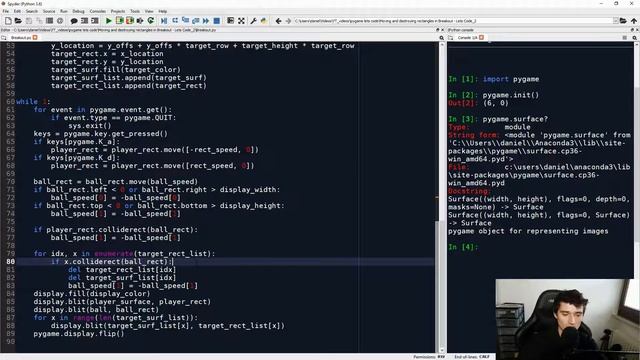640x360 pixels.
Task: Run the current line in the debugger
Action: point(175,20)
